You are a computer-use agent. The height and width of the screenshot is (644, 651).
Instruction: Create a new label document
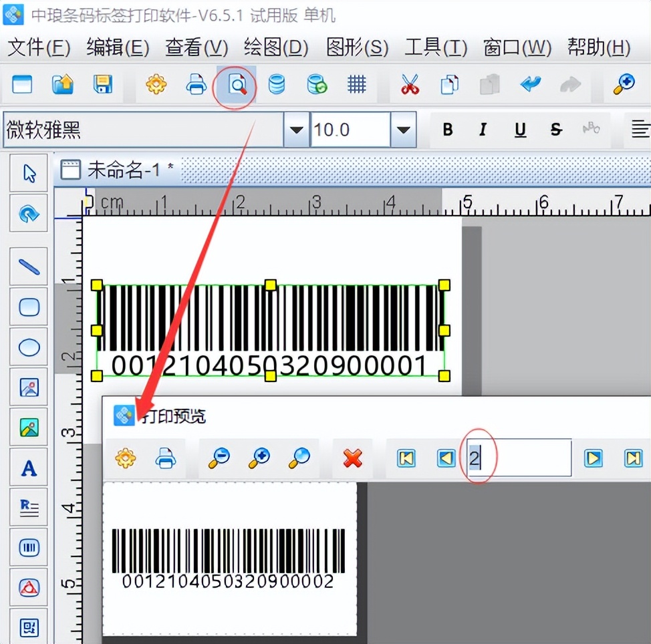22,85
